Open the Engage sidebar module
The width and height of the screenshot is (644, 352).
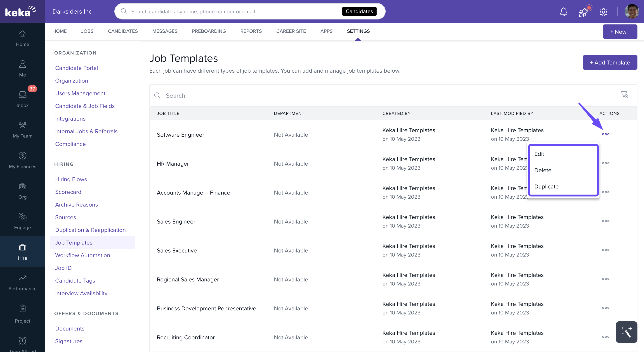pos(23,221)
